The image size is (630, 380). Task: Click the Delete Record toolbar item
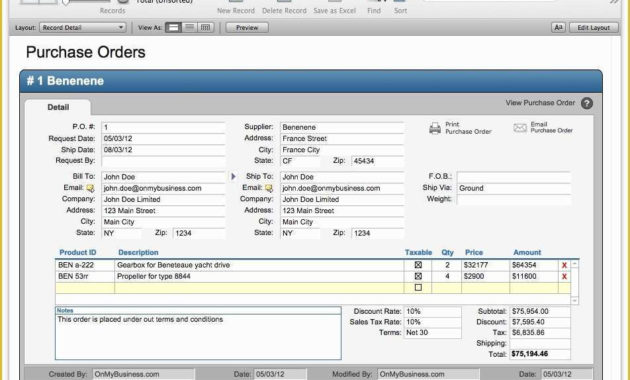coord(284,7)
